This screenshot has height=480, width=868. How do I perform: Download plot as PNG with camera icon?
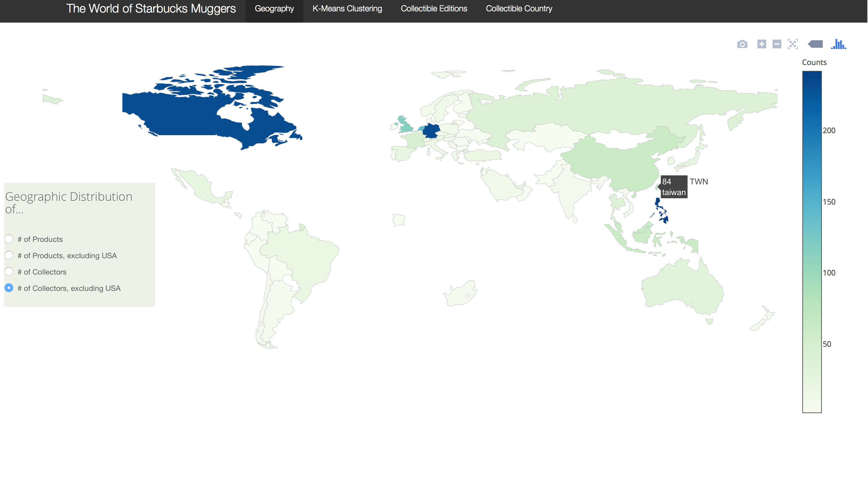click(x=742, y=44)
